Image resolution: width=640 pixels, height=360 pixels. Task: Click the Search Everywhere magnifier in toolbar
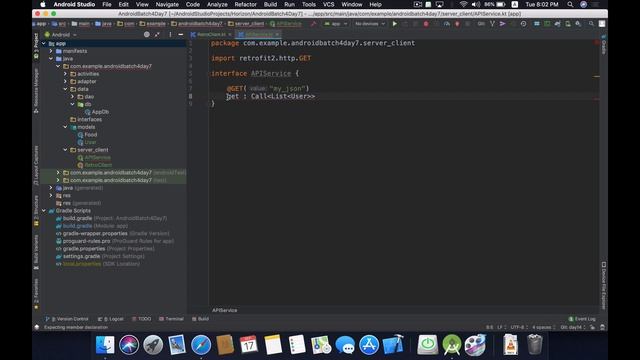coord(591,24)
